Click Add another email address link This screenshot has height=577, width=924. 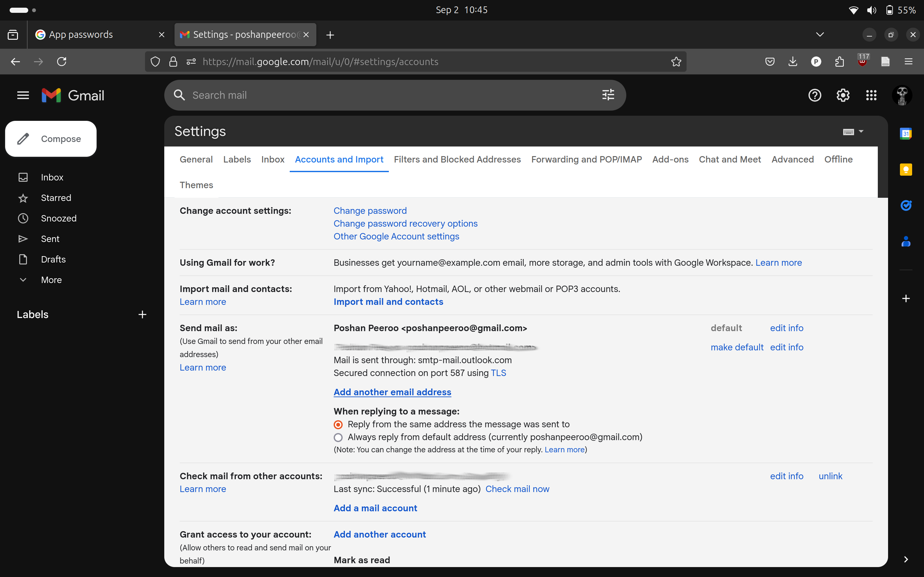392,392
